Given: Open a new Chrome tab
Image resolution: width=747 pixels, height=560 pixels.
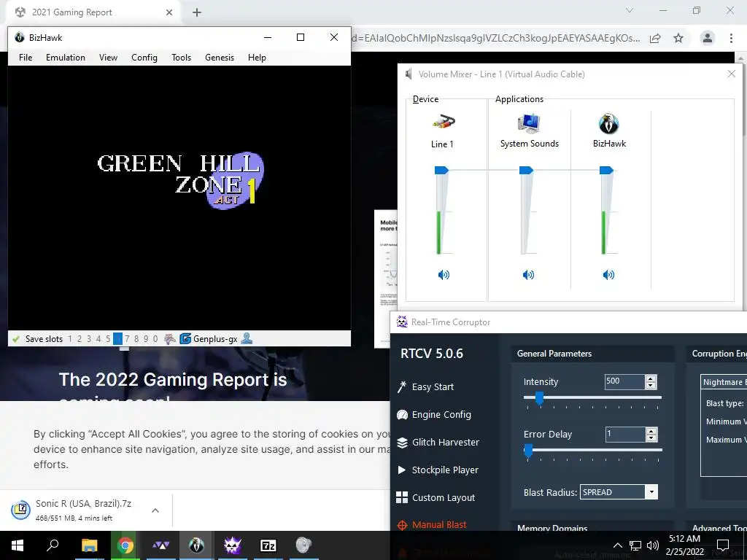Looking at the screenshot, I should (197, 13).
